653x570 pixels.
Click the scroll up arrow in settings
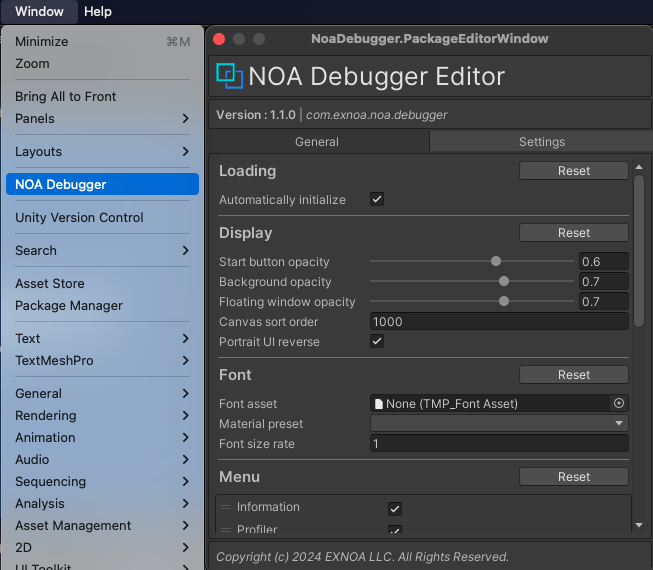click(639, 167)
